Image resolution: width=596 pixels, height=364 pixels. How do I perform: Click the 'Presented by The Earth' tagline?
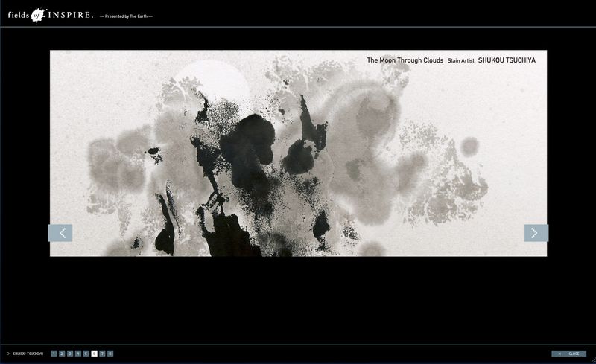(126, 16)
